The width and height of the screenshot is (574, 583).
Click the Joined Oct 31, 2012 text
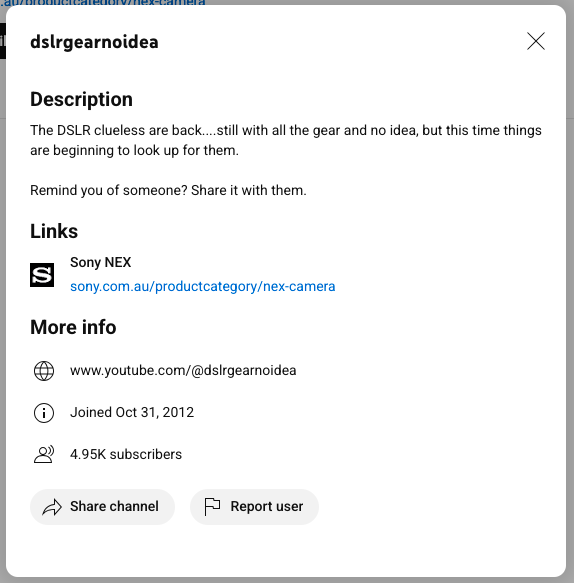click(x=132, y=412)
